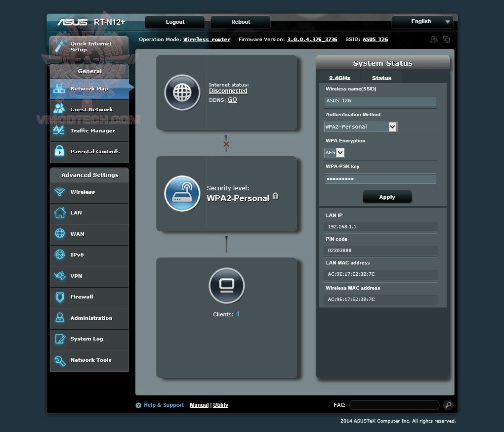Image resolution: width=504 pixels, height=432 pixels.
Task: Click the WAN globe icon
Action: 60,233
